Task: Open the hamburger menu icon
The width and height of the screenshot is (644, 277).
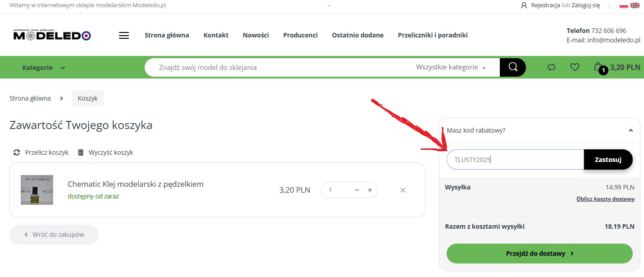Action: click(124, 36)
